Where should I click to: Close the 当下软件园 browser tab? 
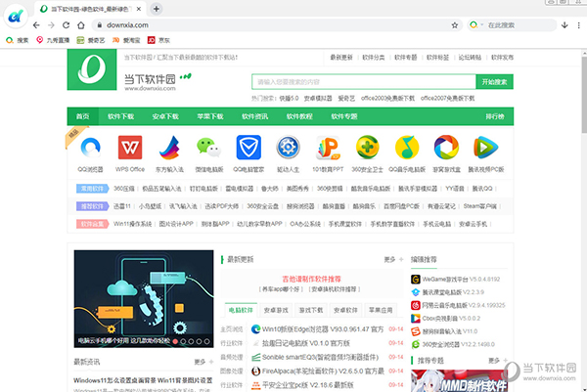[x=139, y=9]
